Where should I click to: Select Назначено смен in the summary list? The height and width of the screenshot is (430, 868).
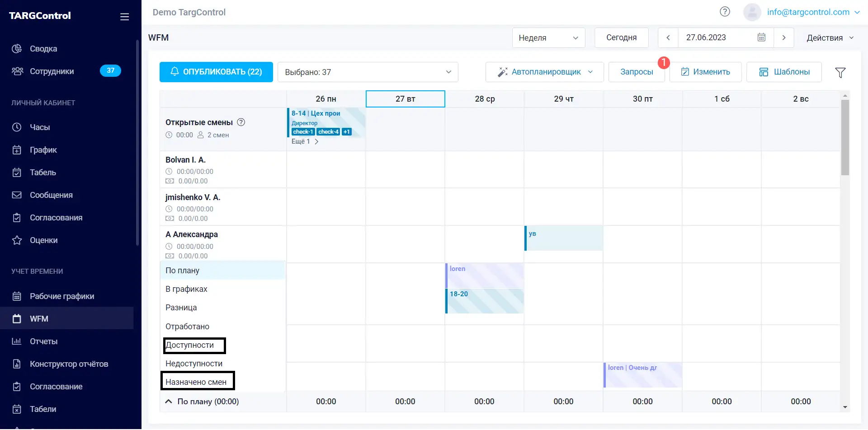coord(222,382)
